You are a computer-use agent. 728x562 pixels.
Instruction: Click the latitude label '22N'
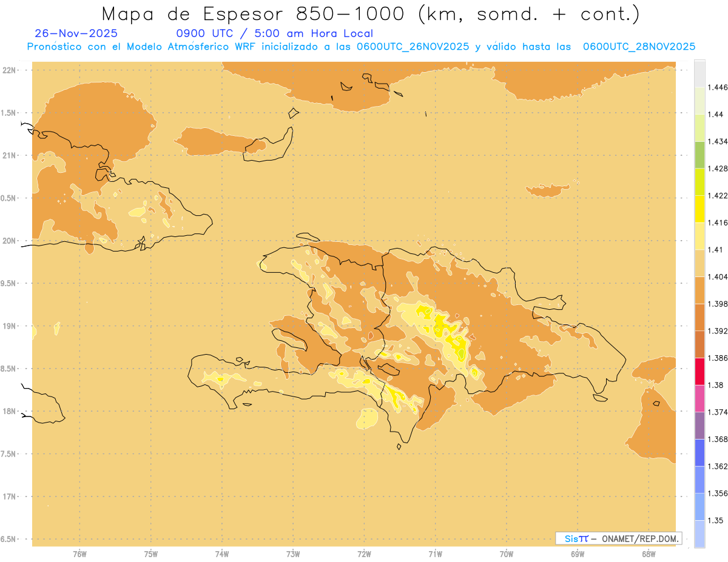tap(9, 70)
